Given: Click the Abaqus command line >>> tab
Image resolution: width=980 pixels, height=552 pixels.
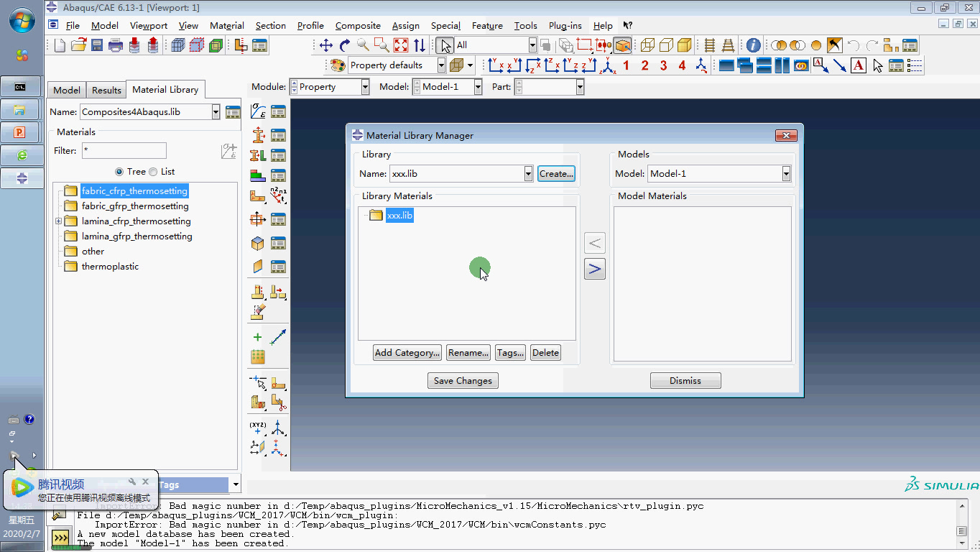Looking at the screenshot, I should [61, 538].
